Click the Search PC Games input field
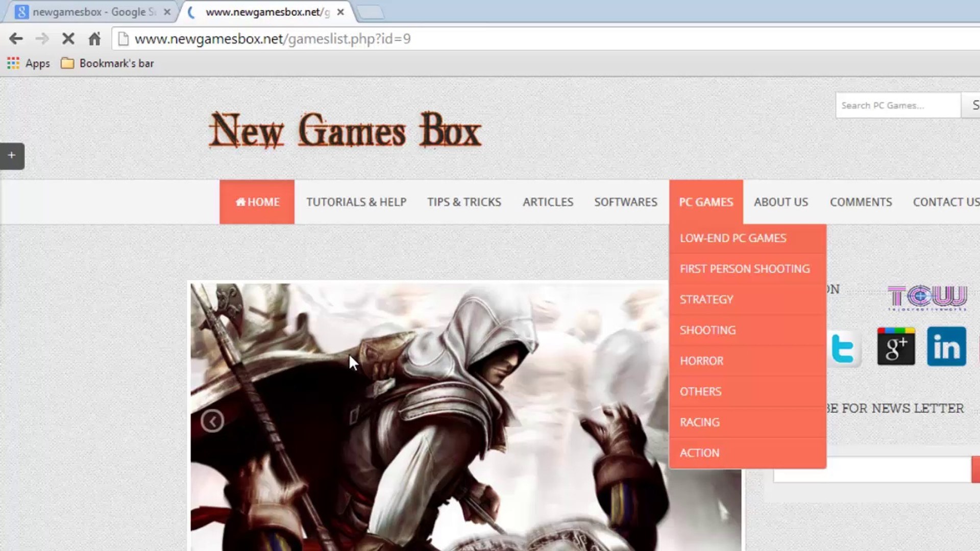This screenshot has height=551, width=980. [897, 106]
